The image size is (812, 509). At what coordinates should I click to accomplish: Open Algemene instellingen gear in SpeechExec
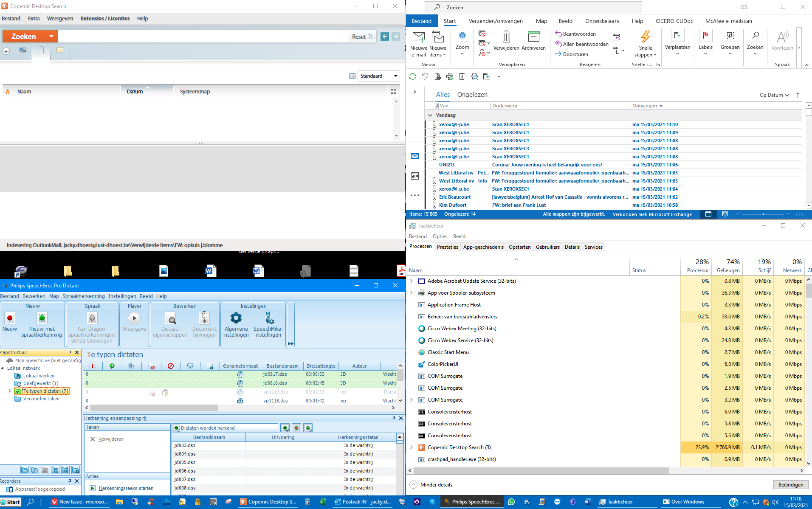pyautogui.click(x=236, y=325)
